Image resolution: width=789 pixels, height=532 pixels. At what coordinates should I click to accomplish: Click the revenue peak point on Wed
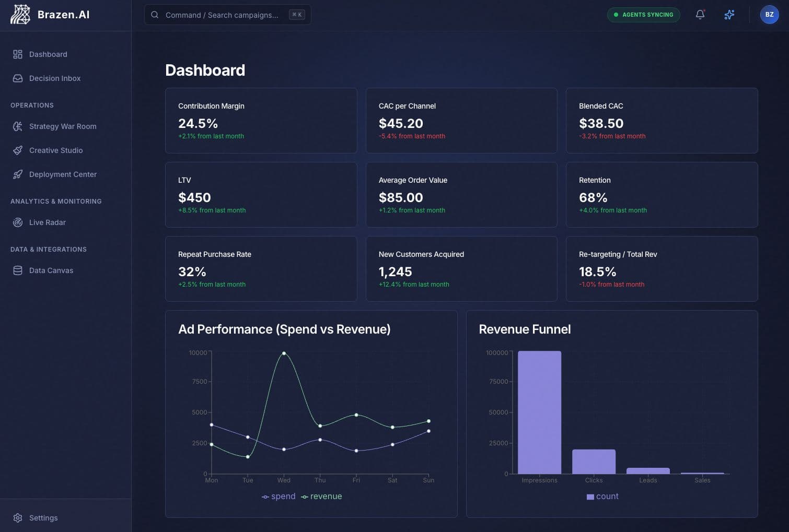point(284,353)
